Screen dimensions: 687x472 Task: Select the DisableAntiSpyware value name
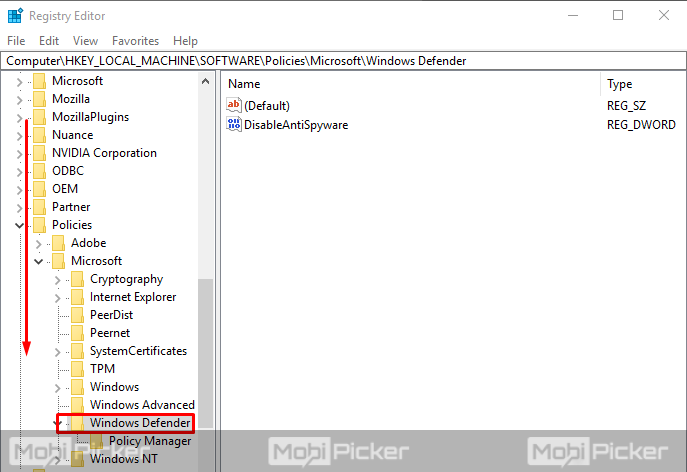296,125
